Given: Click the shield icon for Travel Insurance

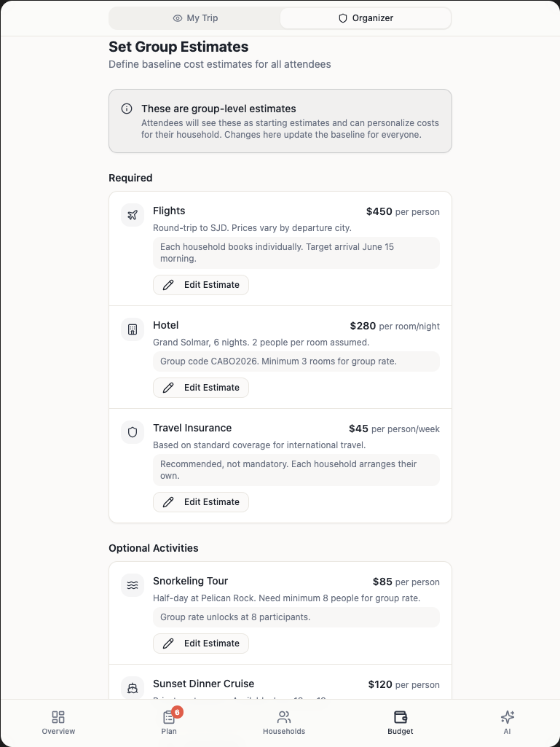Looking at the screenshot, I should 133,432.
